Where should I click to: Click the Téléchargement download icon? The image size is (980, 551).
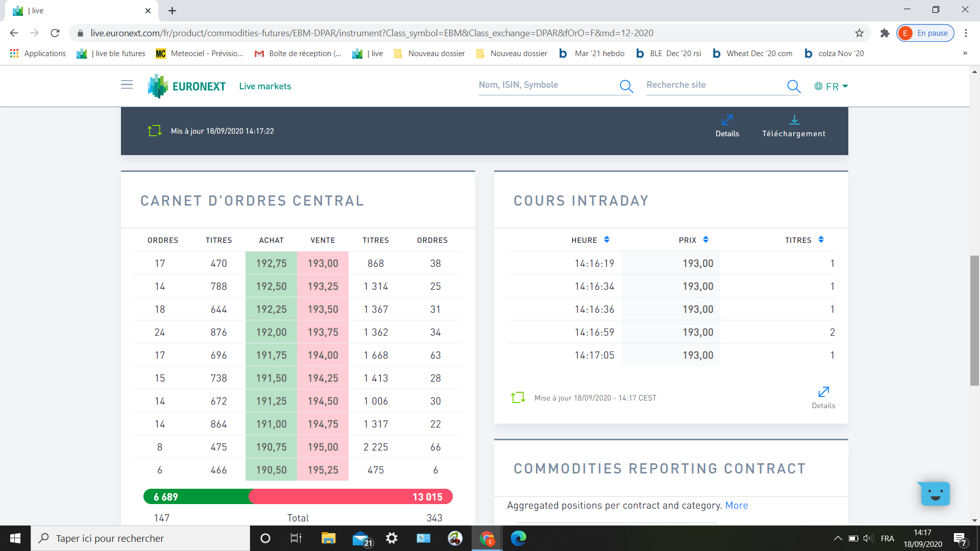click(x=794, y=120)
